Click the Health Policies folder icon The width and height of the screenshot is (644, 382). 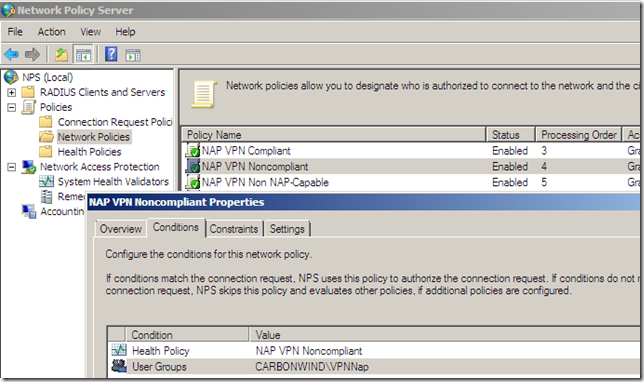46,152
